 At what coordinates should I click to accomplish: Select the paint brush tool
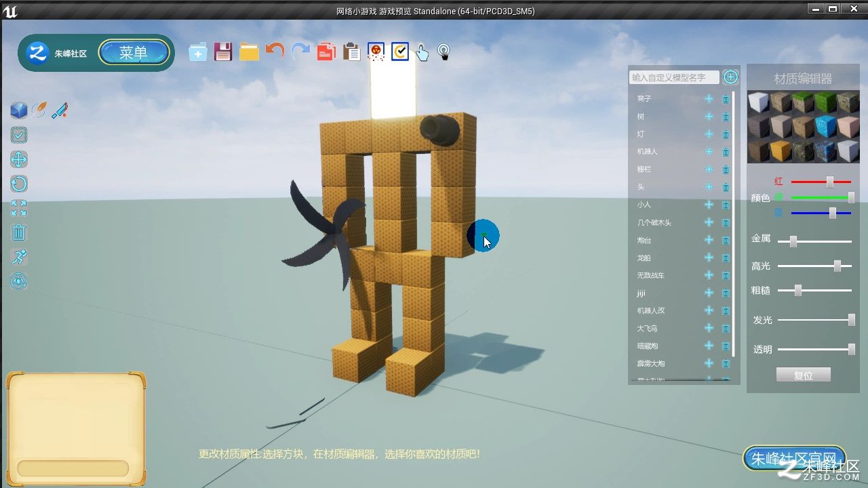tap(39, 110)
